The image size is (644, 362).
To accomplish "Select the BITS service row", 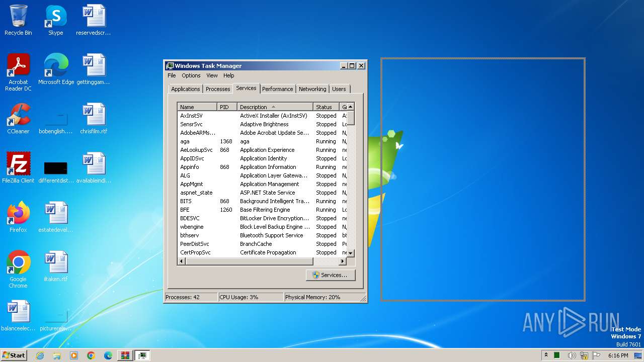I will [262, 201].
